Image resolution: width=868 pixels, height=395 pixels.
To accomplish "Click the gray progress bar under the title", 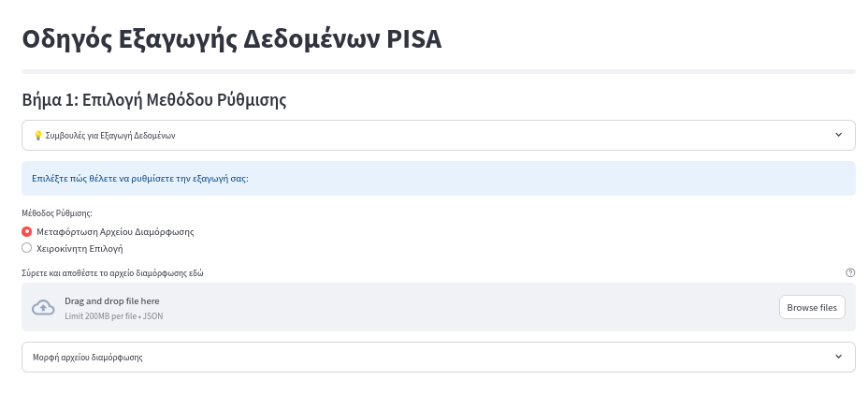I will click(x=439, y=71).
